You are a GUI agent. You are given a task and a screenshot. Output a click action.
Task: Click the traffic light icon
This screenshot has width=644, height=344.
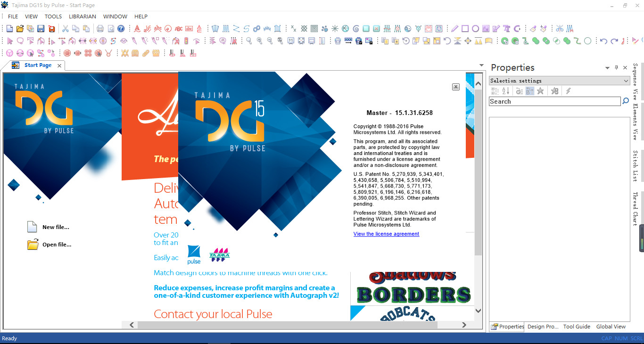186,41
